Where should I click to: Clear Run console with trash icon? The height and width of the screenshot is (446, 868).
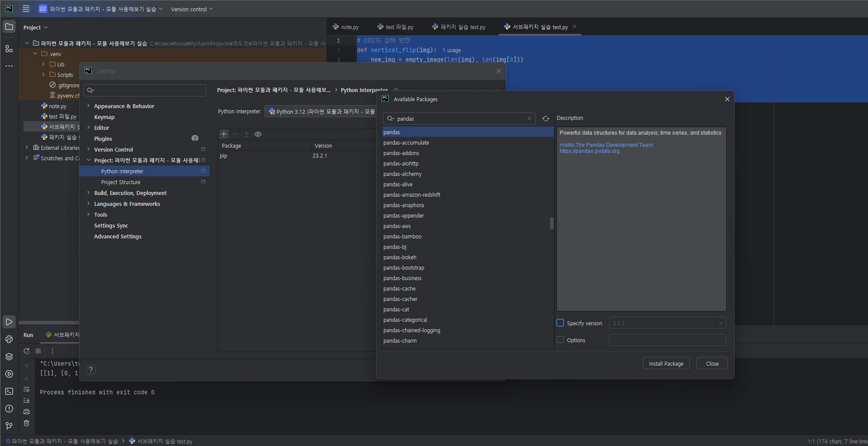coord(26,423)
